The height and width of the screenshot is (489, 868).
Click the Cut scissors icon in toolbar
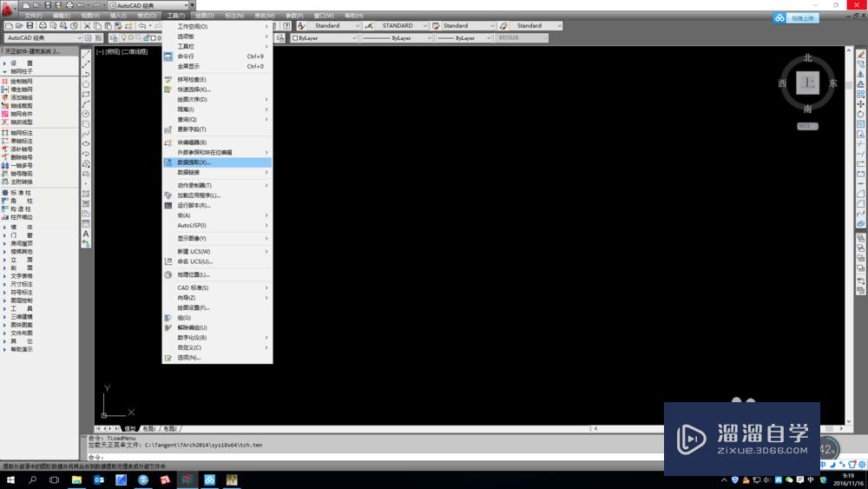(x=87, y=26)
